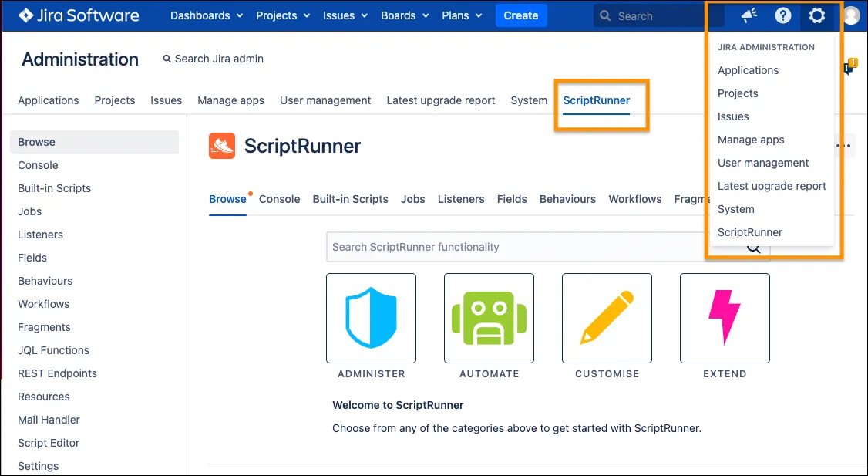Switch to User management admin tab
The width and height of the screenshot is (868, 476).
[x=325, y=100]
